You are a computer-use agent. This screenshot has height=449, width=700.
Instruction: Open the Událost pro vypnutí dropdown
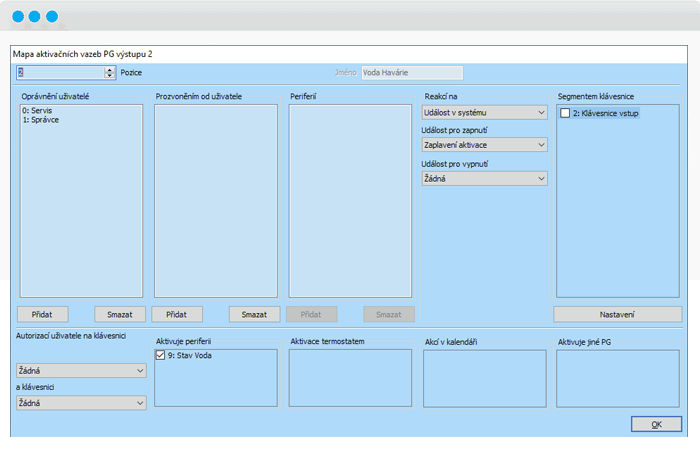pos(484,178)
